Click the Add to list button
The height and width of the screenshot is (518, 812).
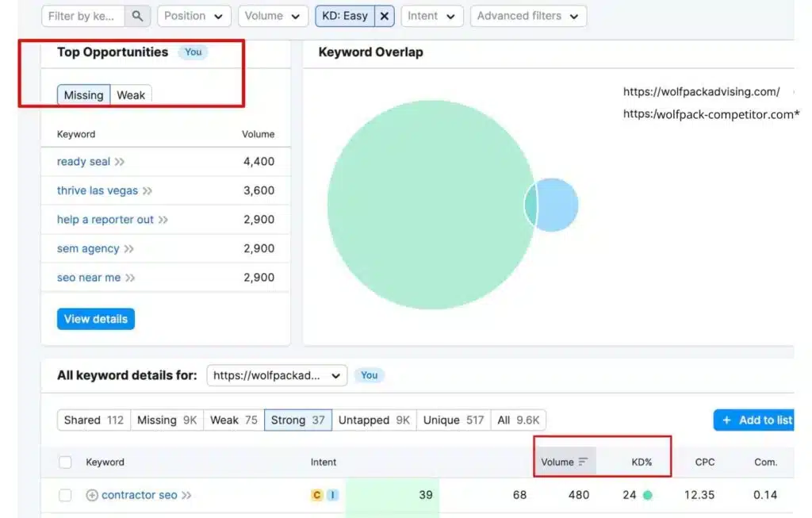[x=754, y=420]
